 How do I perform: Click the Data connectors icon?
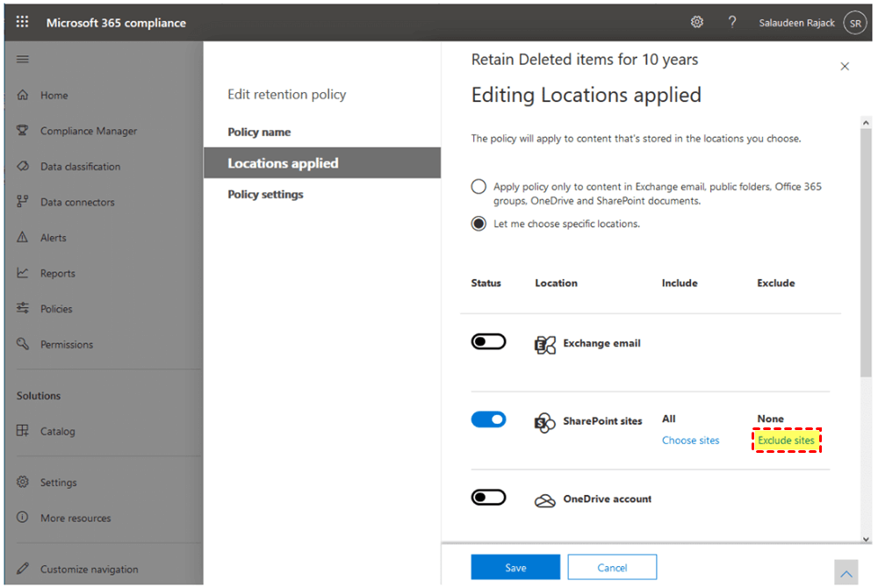point(23,202)
